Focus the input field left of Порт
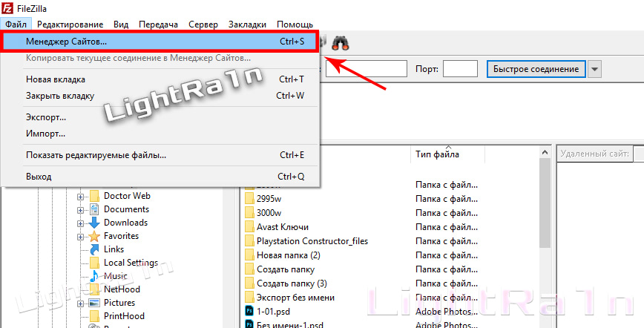 click(367, 68)
